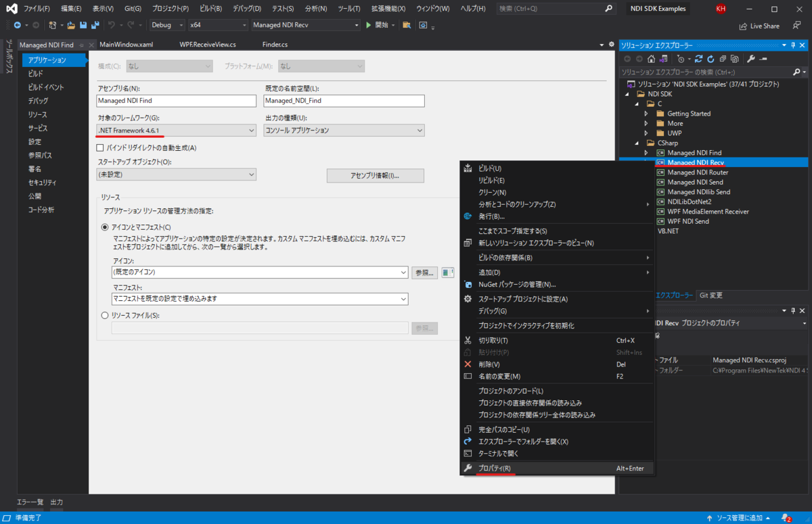Switch to the MainWindow.xaml tab
Screen dimensions: 812x524
(126, 45)
